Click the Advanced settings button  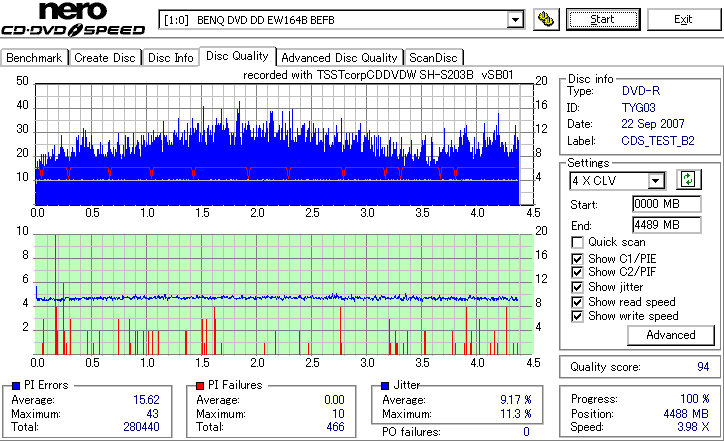[x=670, y=335]
